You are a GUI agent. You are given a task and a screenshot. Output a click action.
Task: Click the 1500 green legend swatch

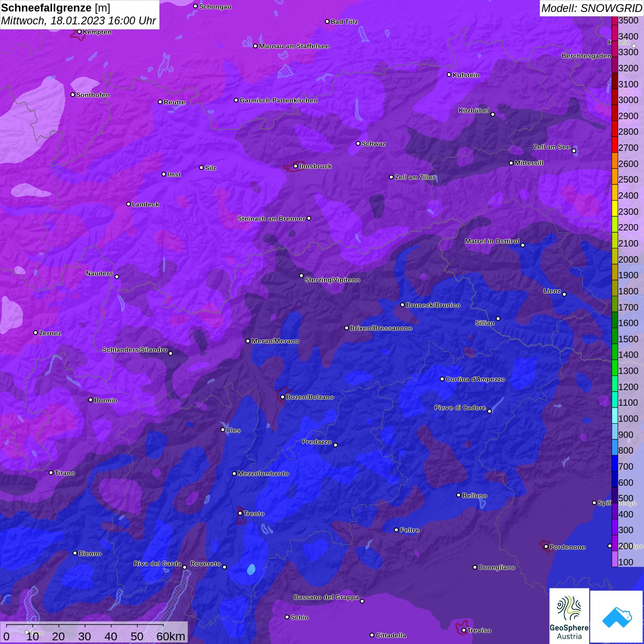(615, 336)
